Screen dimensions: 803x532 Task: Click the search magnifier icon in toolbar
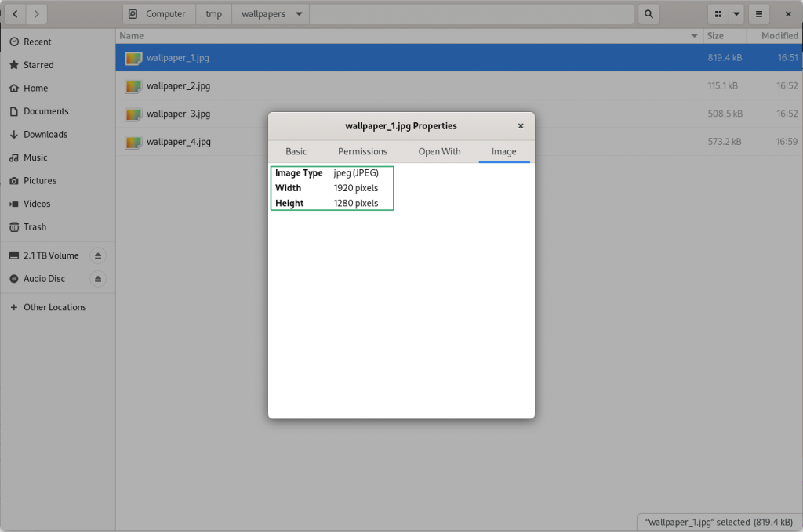[x=648, y=14]
